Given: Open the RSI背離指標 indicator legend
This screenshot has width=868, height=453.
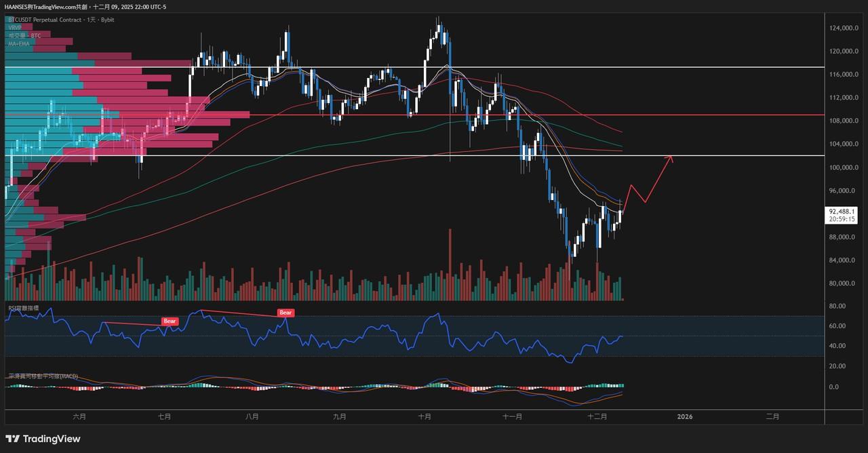Looking at the screenshot, I should click(24, 308).
